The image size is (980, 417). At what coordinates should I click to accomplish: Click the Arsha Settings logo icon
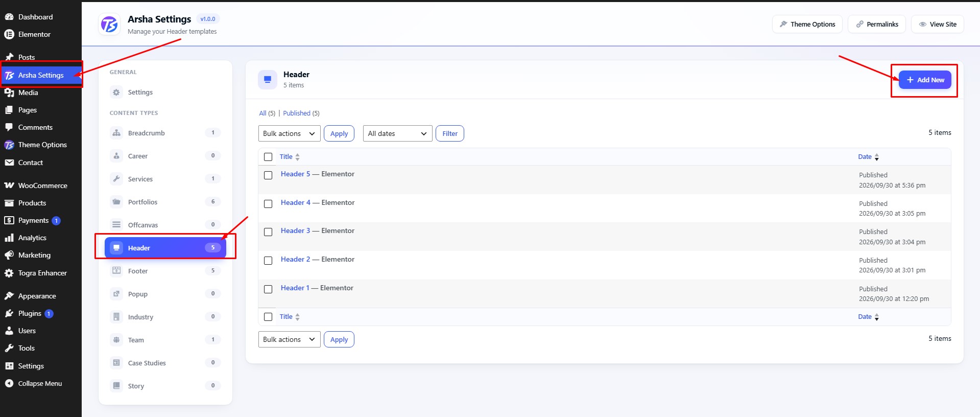coord(109,24)
